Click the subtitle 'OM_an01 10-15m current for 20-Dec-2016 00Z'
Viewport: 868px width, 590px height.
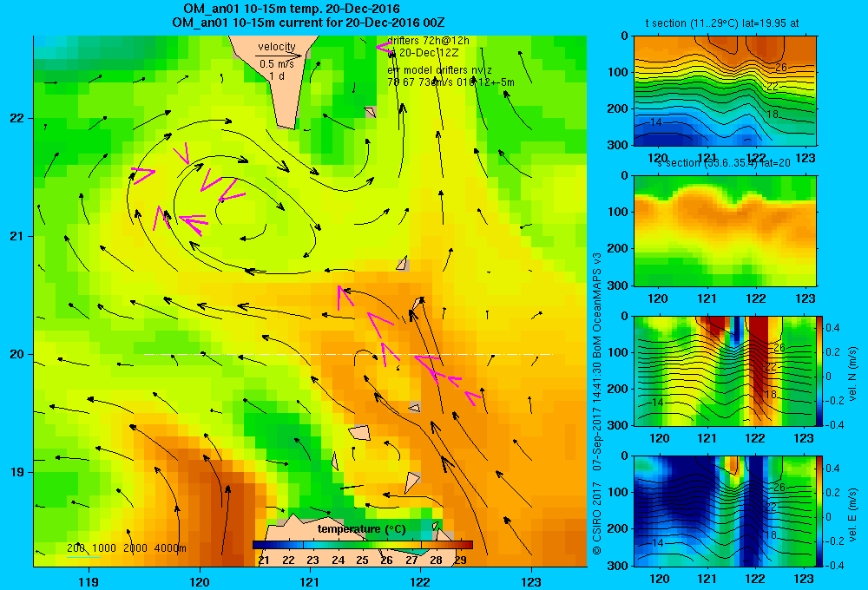[x=308, y=23]
